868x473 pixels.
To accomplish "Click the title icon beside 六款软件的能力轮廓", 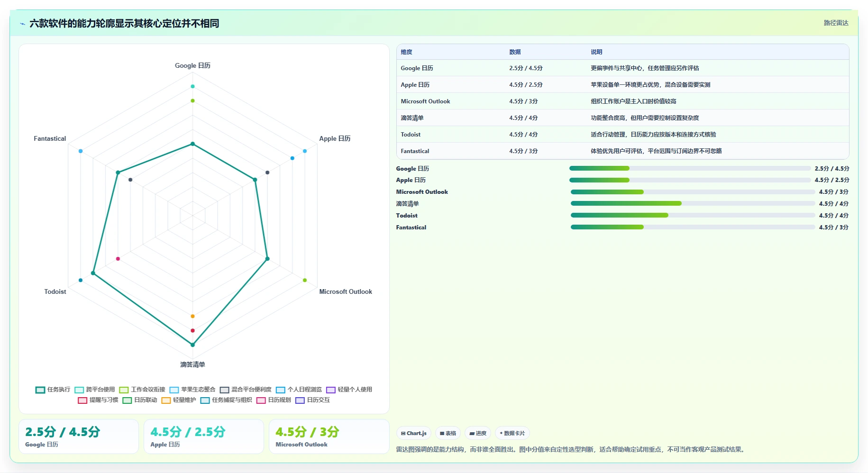I will coord(22,24).
